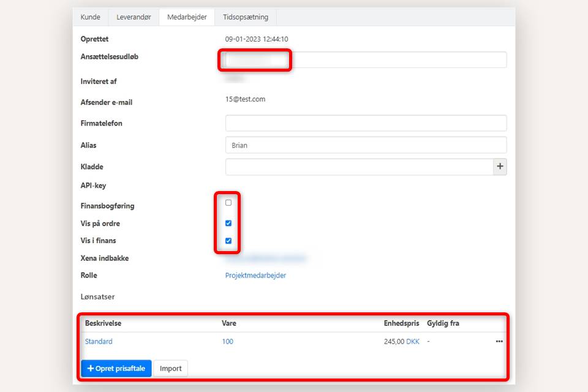Go to the Tidsopsætning tab
The width and height of the screenshot is (588, 392).
coord(246,17)
